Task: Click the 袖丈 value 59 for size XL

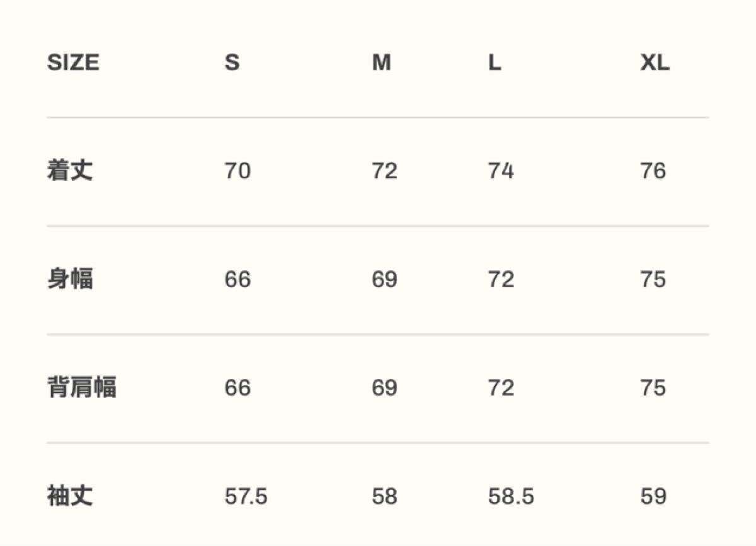Action: (653, 496)
